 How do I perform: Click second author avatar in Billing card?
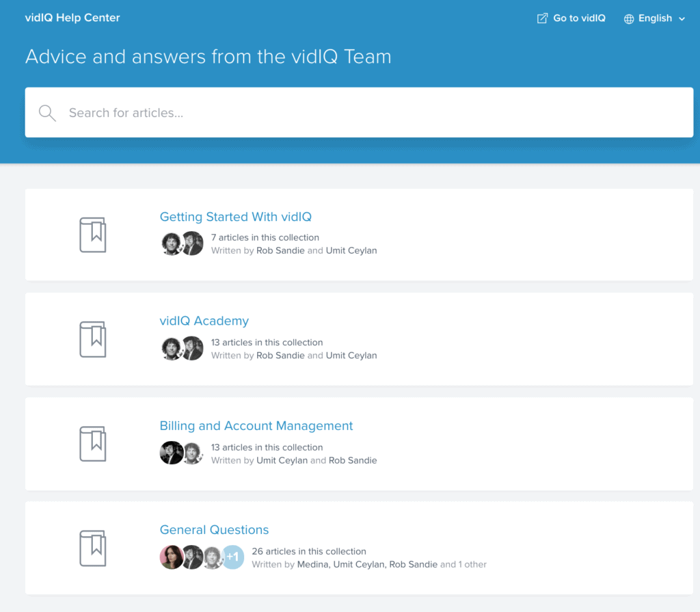point(193,453)
